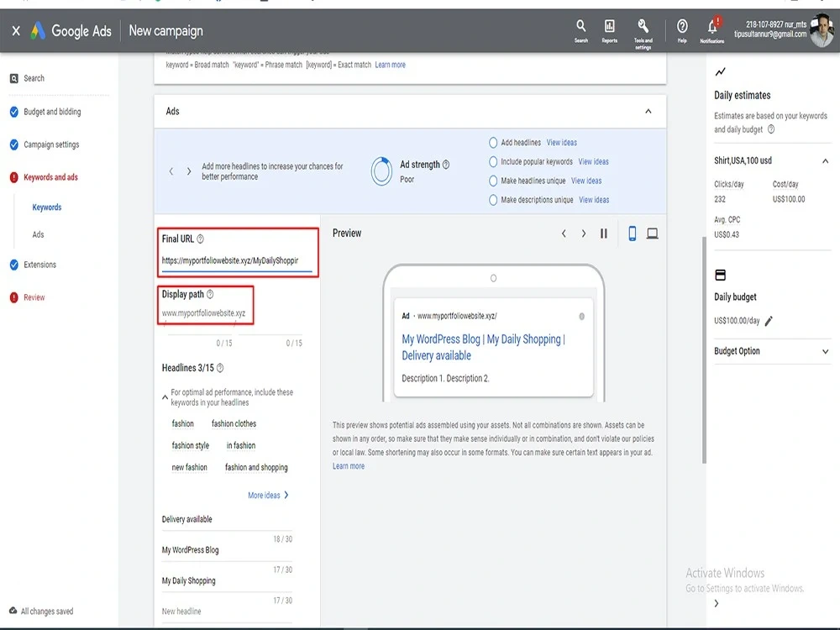Edit the 'My Daily Shopping' headline field
Viewport: 840px width, 630px height.
pyautogui.click(x=227, y=580)
